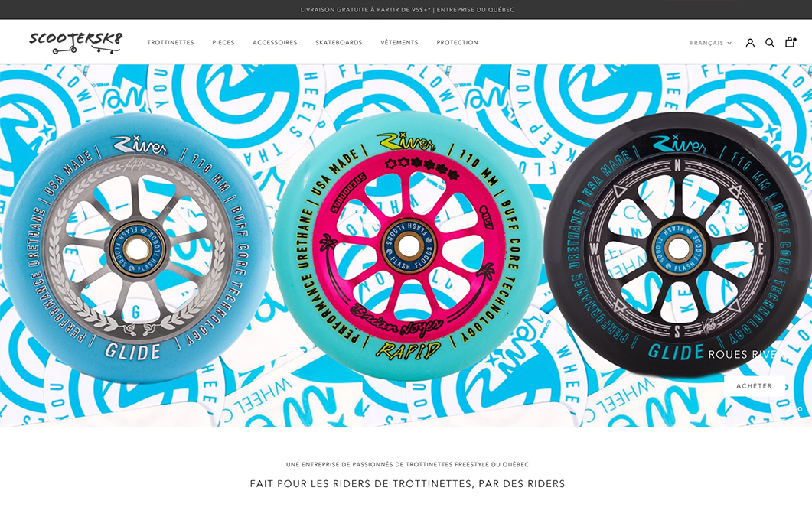Click the Fait pour les riders heading

[x=406, y=484]
